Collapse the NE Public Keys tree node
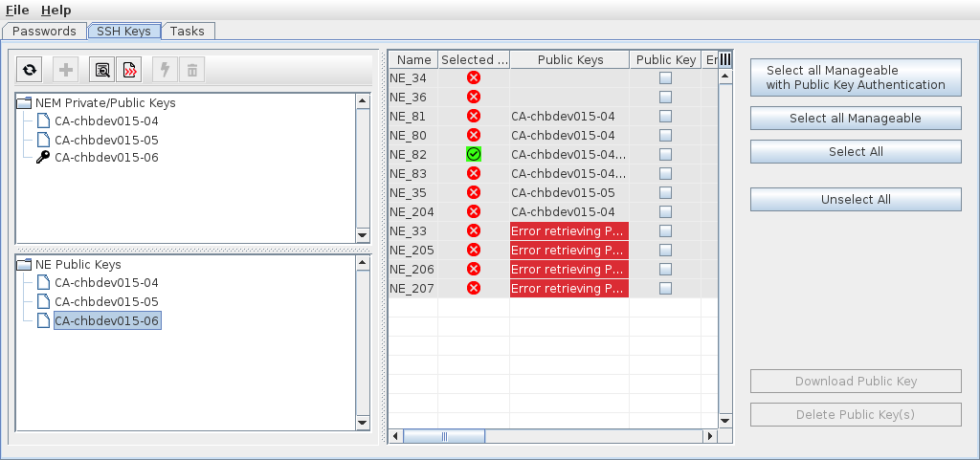The height and width of the screenshot is (460, 980). (x=25, y=264)
